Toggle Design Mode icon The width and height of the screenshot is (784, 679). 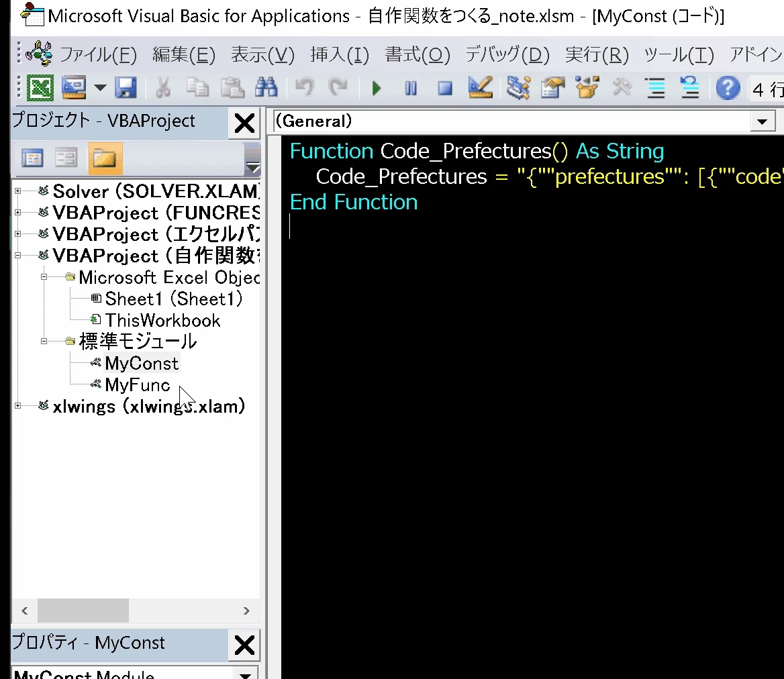coord(480,88)
